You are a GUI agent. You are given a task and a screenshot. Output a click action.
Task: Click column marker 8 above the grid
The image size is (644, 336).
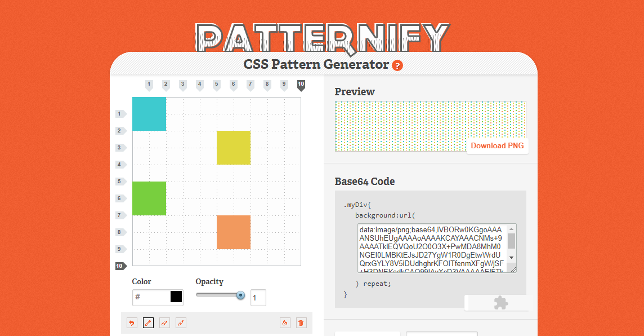pyautogui.click(x=267, y=85)
